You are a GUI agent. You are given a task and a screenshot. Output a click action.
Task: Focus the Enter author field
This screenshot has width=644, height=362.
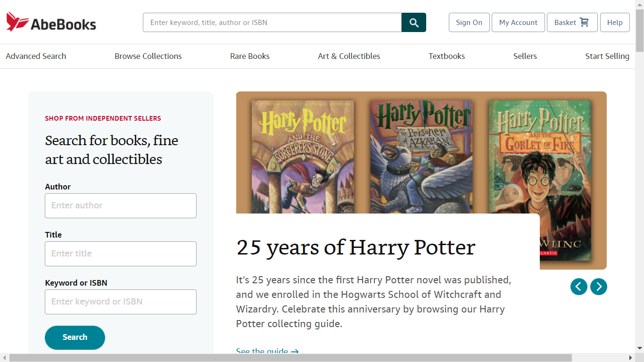pyautogui.click(x=121, y=206)
